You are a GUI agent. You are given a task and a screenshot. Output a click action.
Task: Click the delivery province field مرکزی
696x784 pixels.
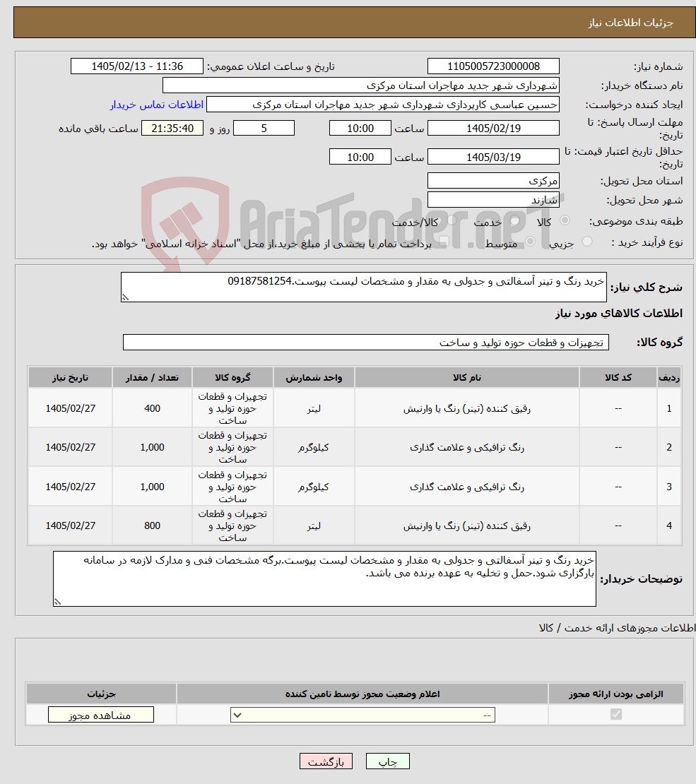pyautogui.click(x=493, y=181)
